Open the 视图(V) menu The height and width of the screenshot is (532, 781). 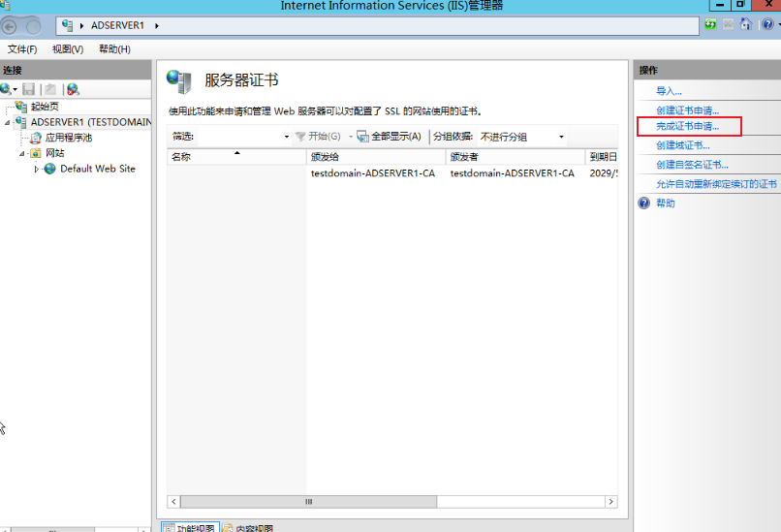click(68, 49)
